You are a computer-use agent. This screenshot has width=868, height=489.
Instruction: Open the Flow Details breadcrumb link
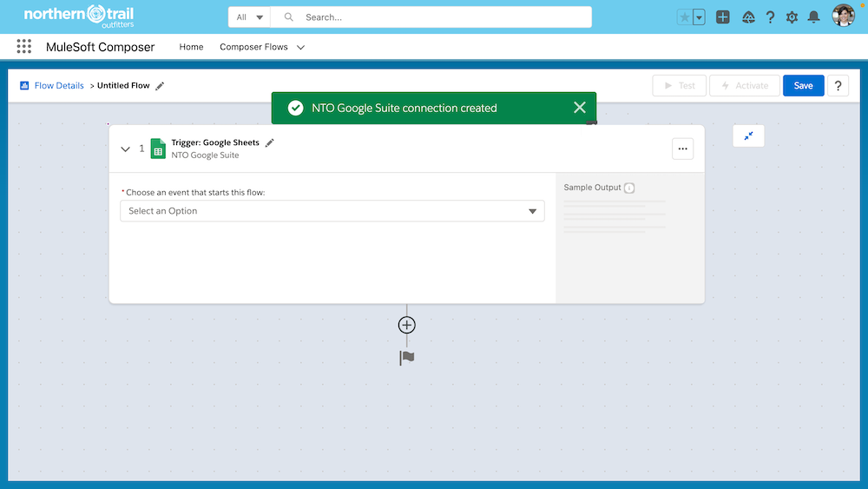click(59, 85)
